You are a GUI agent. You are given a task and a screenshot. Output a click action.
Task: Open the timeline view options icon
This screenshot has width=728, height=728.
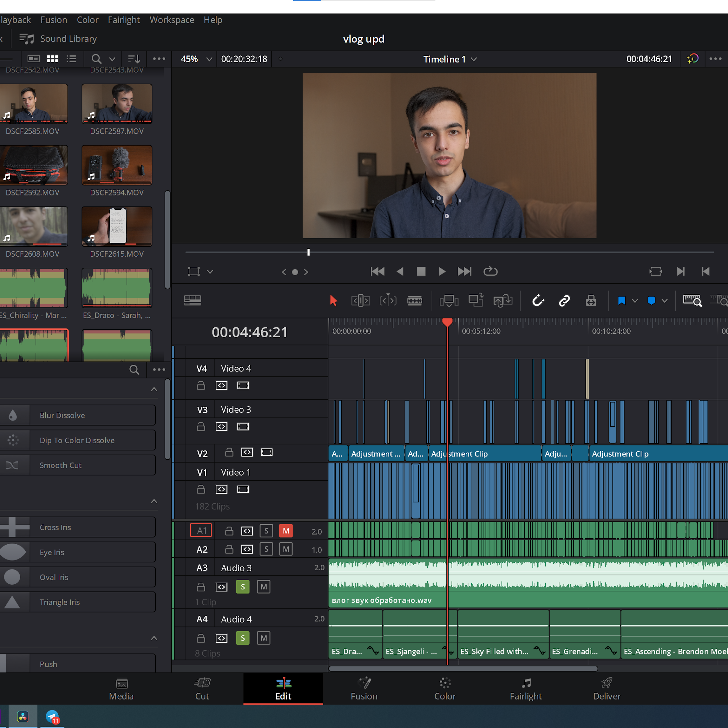point(192,300)
